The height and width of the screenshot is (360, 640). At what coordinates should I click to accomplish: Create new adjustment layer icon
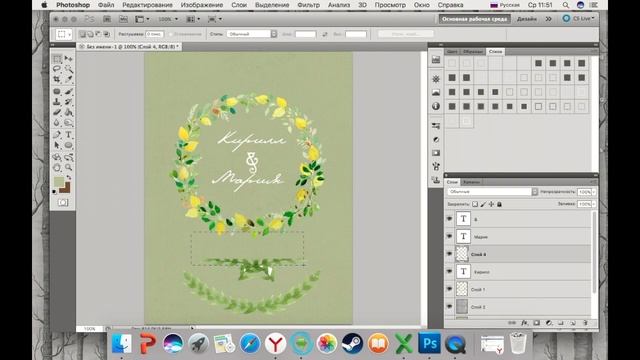coord(549,323)
